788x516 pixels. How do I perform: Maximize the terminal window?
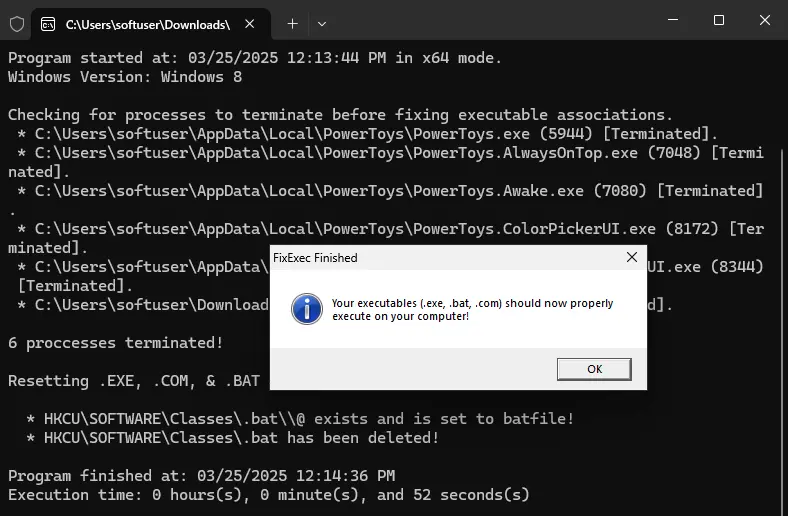(719, 20)
